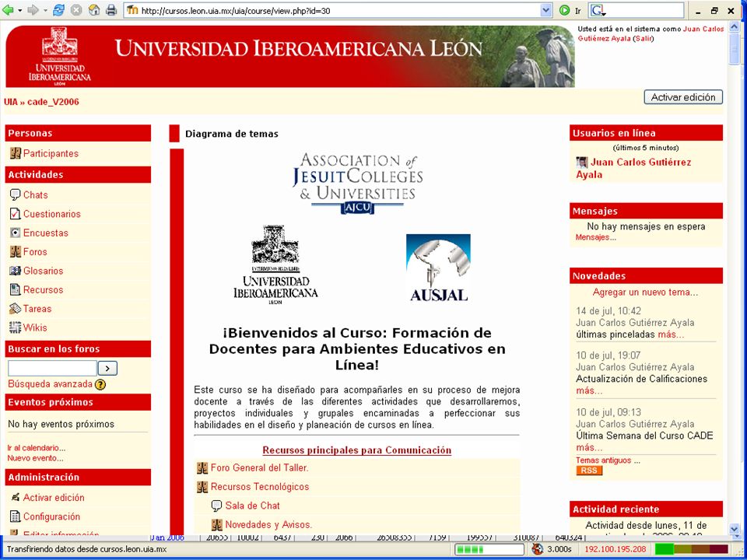Open the más link after últimas pinceladas

tap(671, 334)
